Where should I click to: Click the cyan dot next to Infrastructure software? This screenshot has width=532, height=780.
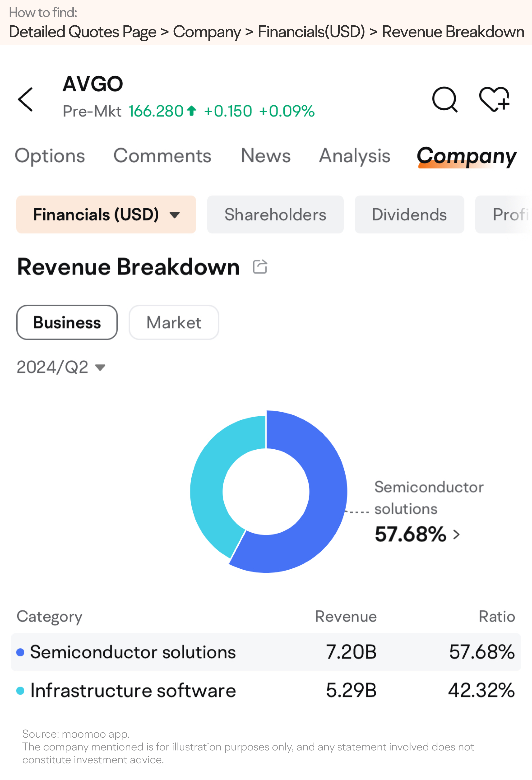20,690
